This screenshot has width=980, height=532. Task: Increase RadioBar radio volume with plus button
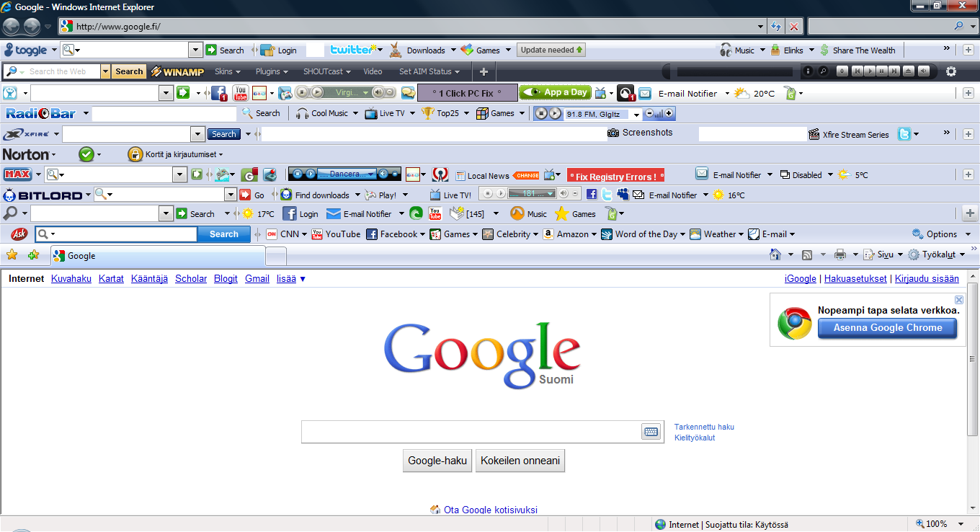pos(669,113)
